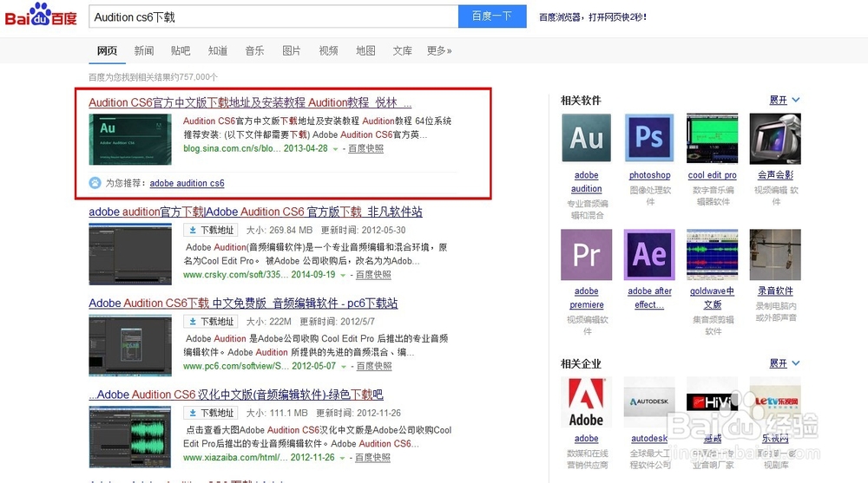Open the 会声会影 text link
Screen dimensions: 868x483
pyautogui.click(x=775, y=175)
